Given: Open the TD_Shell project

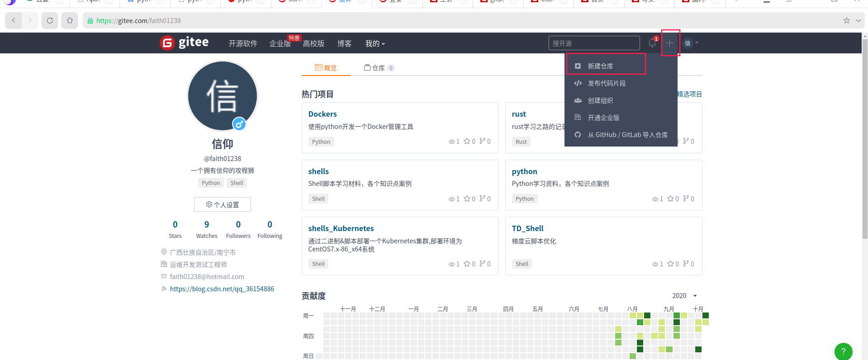Looking at the screenshot, I should tap(528, 228).
